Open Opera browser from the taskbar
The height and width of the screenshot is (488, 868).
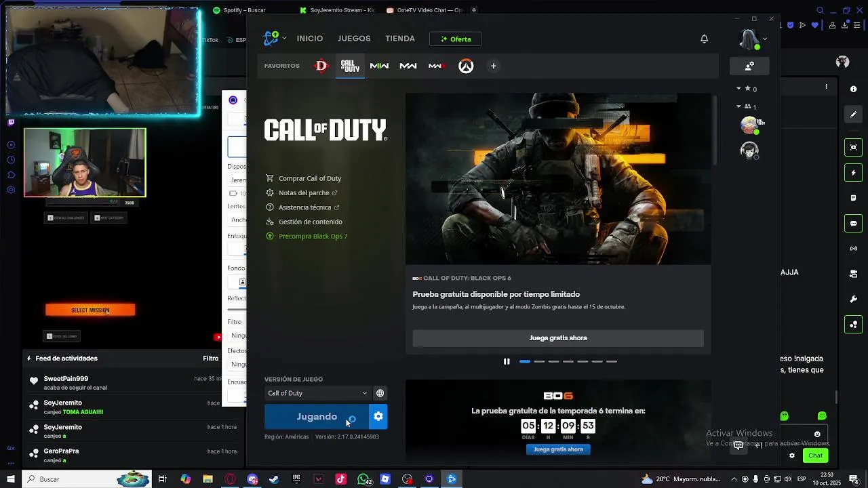230,479
